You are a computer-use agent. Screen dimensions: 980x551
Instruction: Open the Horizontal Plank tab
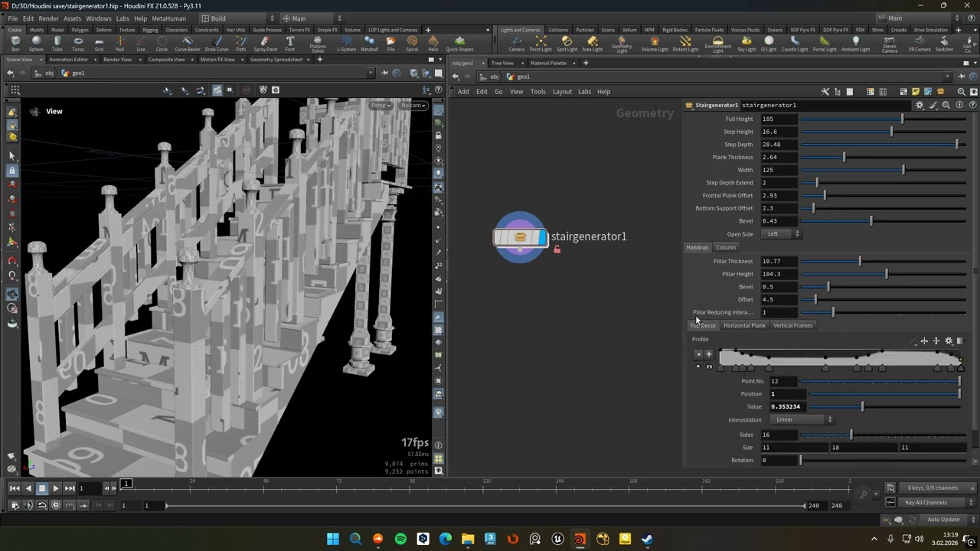point(744,325)
